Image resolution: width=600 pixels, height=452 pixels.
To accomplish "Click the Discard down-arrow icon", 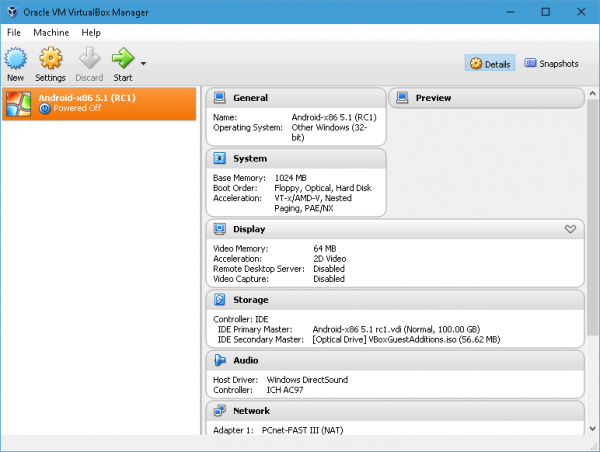I will click(x=90, y=58).
